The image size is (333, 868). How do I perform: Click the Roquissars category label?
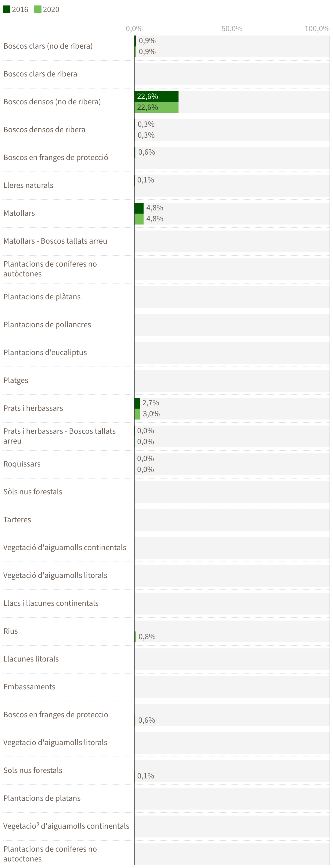tap(22, 464)
